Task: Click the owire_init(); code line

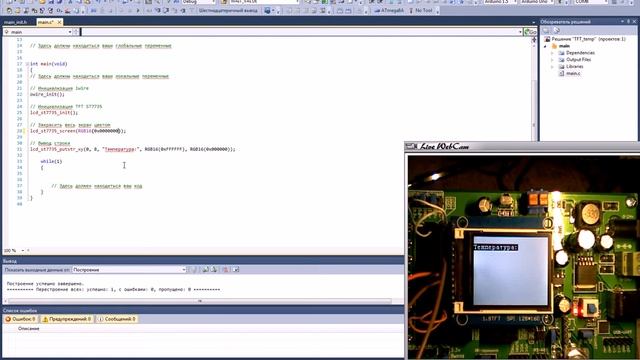Action: 47,94
